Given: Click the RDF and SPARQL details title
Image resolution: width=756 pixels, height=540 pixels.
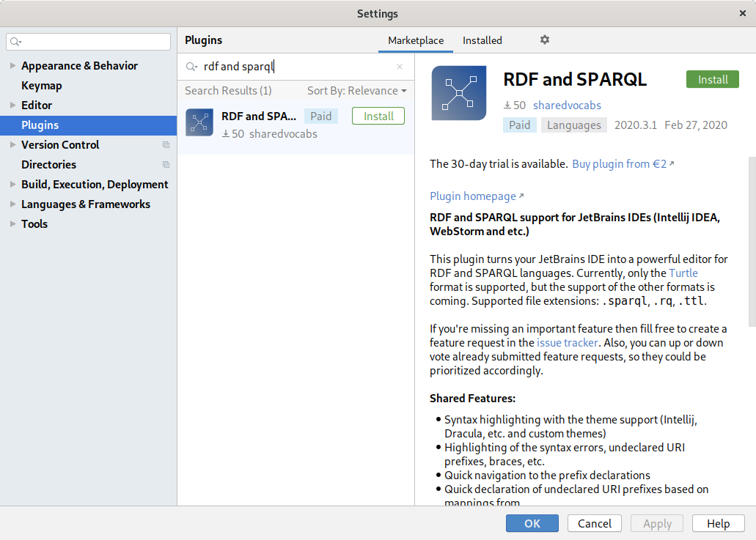Looking at the screenshot, I should tap(575, 79).
